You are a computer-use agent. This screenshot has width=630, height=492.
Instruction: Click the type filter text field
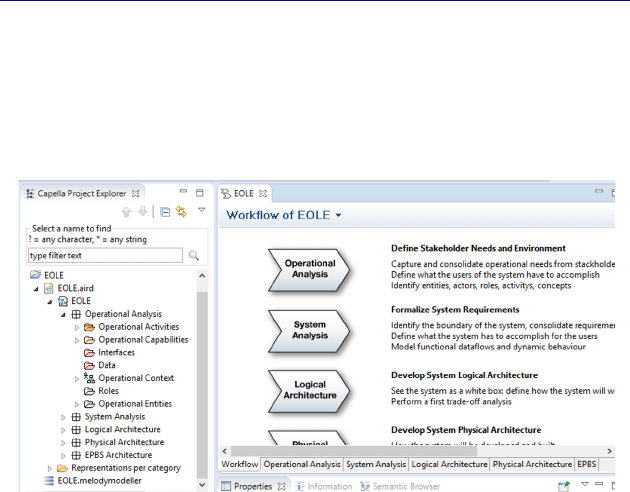tap(105, 255)
